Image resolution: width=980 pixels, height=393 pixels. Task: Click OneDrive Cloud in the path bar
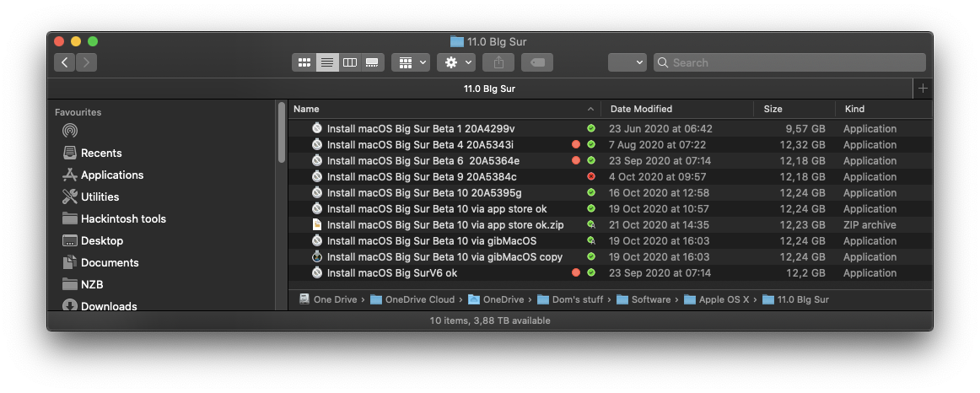412,299
